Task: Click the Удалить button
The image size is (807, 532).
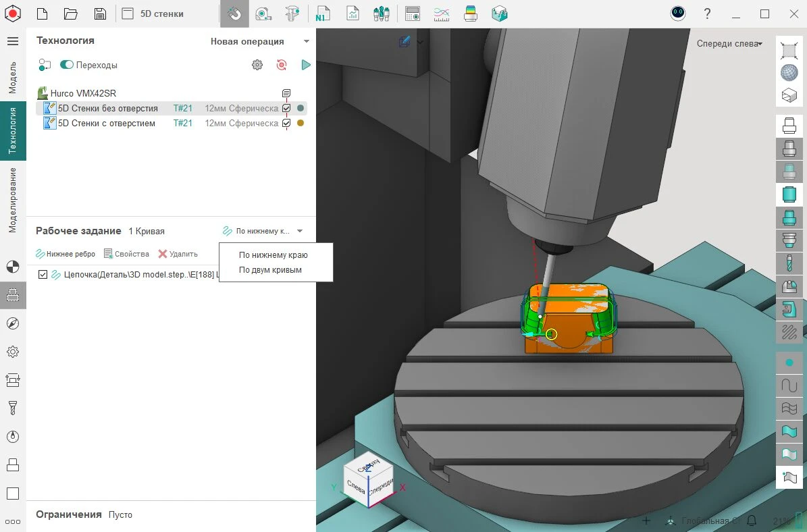Action: click(178, 254)
